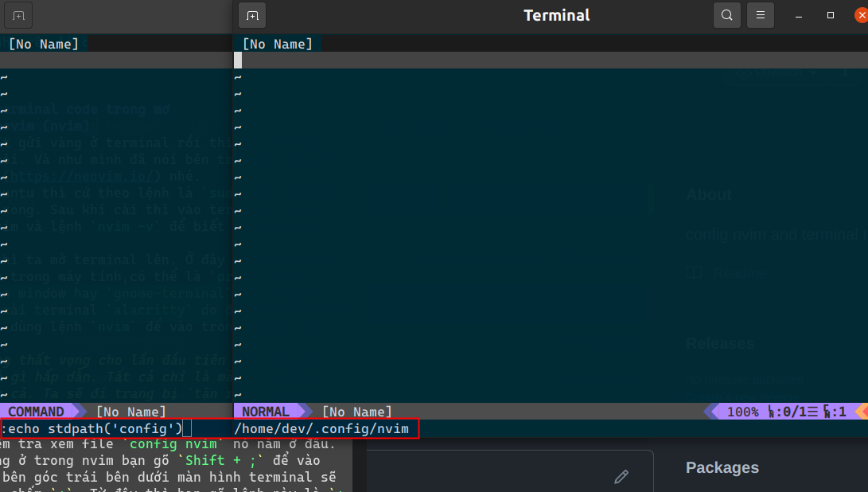Close the Terminal window
Image resolution: width=868 pixels, height=492 pixels.
pyautogui.click(x=860, y=15)
